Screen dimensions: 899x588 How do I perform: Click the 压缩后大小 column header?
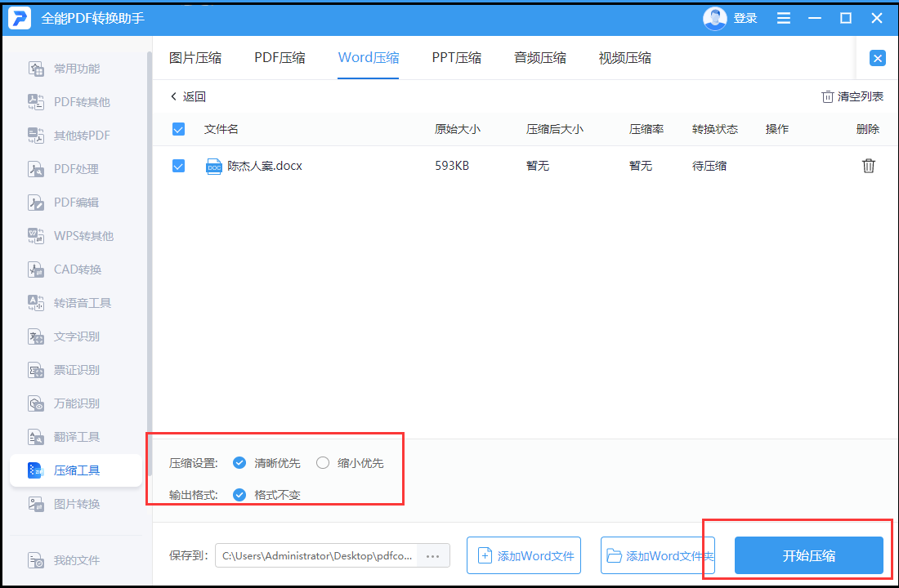(554, 129)
